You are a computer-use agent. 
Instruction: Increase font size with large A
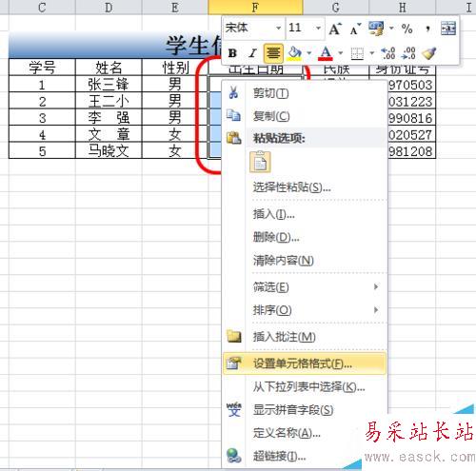335,29
